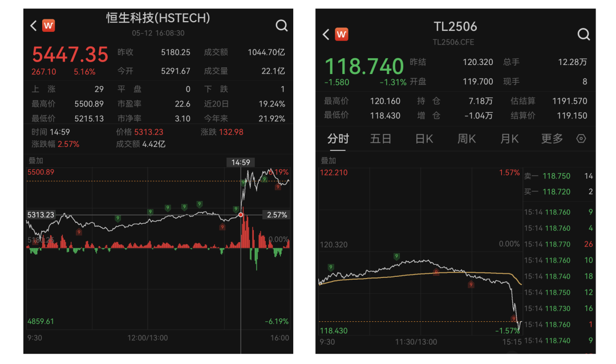Open chart settings hexagon icon on TL2506

(x=581, y=138)
